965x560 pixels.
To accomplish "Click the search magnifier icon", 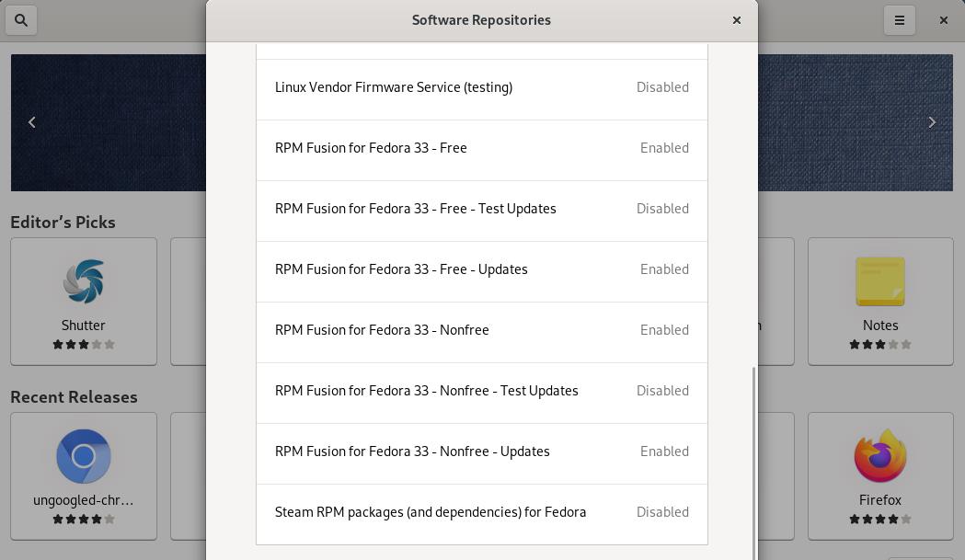I will click(x=21, y=19).
